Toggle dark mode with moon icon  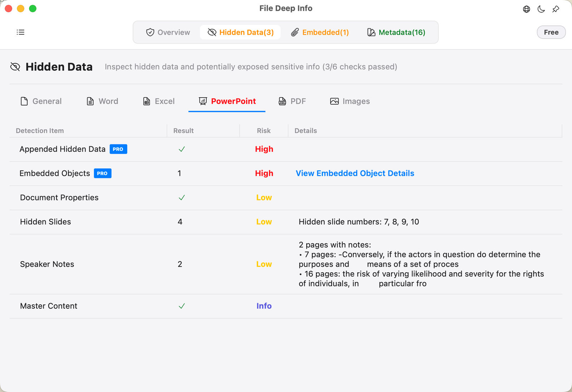(x=541, y=9)
